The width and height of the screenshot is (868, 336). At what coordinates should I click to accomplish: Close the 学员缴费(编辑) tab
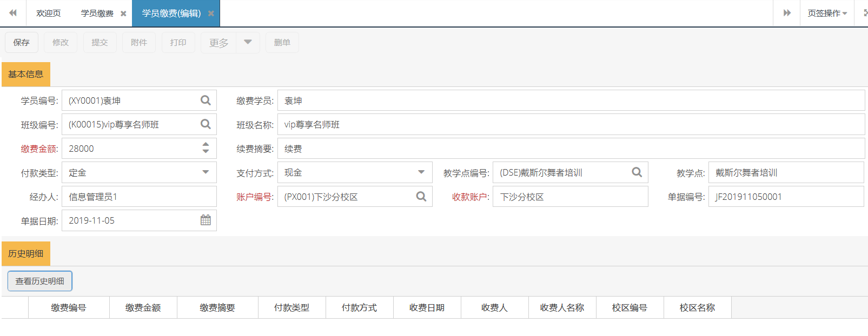(211, 14)
